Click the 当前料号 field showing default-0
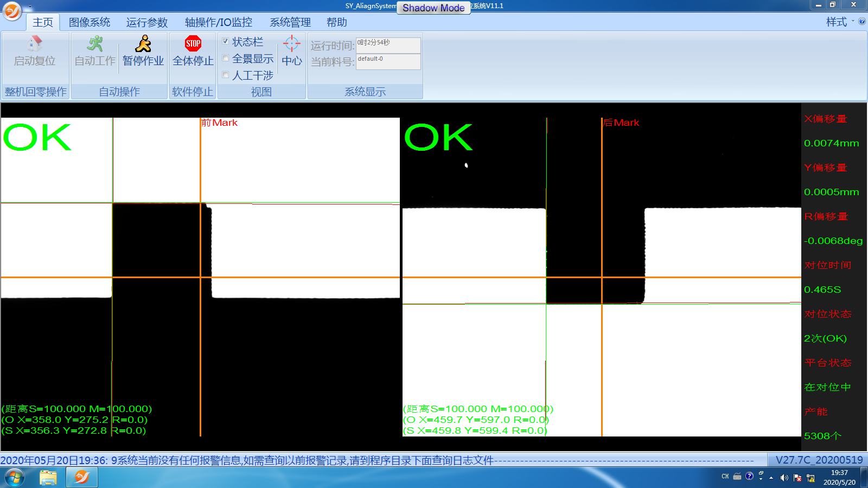Image resolution: width=868 pixels, height=488 pixels. click(x=388, y=62)
